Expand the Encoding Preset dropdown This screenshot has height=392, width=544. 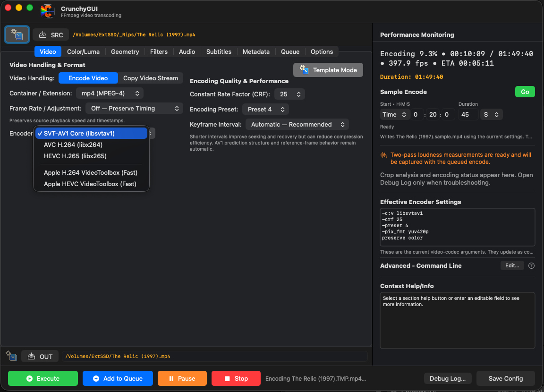point(266,109)
